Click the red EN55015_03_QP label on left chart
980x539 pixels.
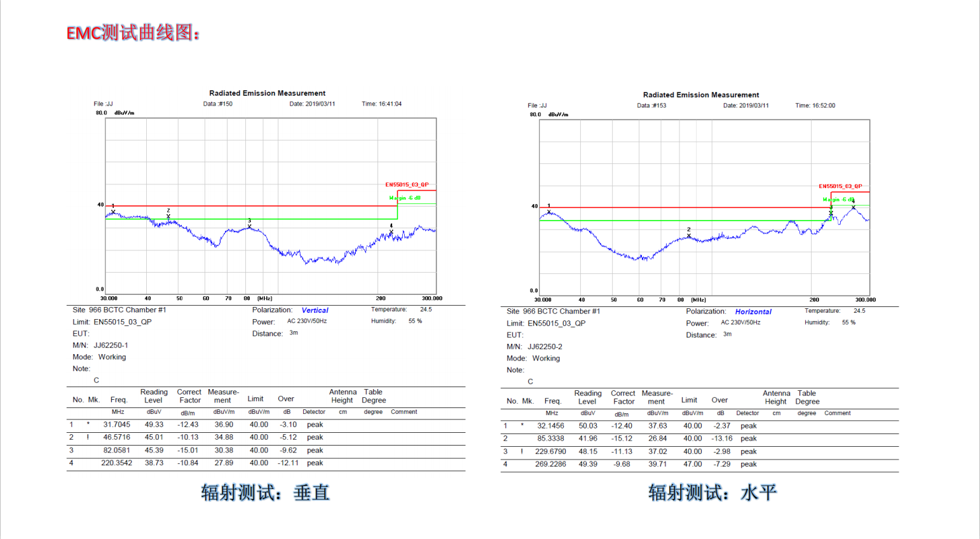407,185
